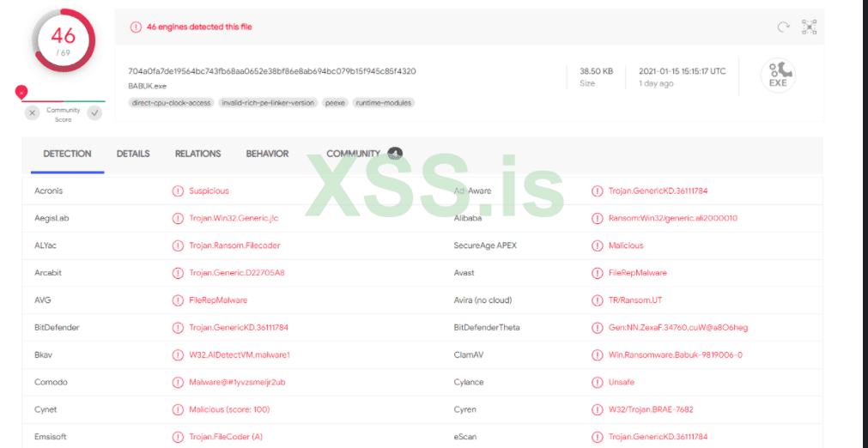The height and width of the screenshot is (448, 868).
Task: Click Ad-Aware result Trojan.GenericKD.36111784
Action: point(658,191)
